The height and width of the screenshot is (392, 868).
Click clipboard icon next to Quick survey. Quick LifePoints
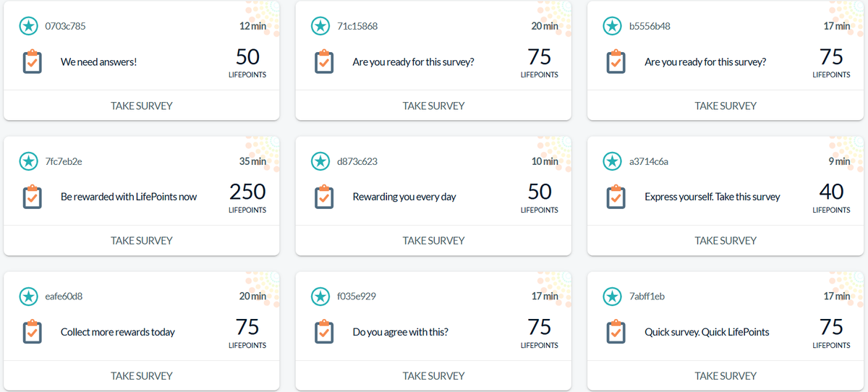coord(616,332)
